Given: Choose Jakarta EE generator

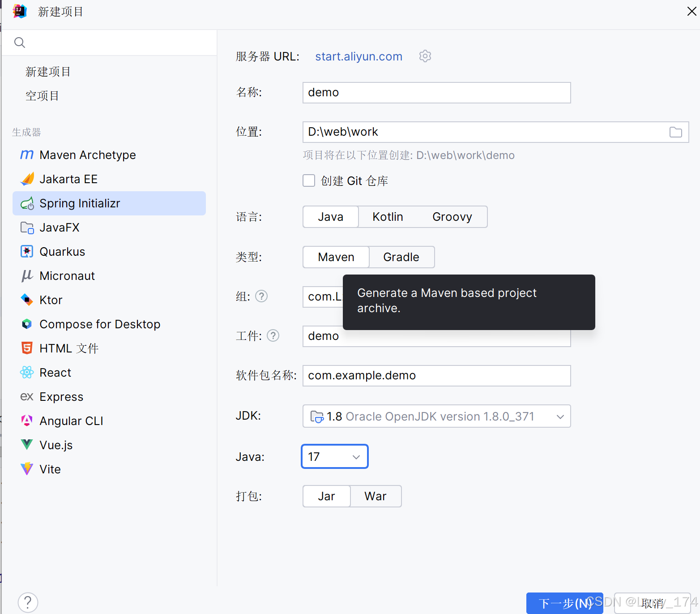Looking at the screenshot, I should [109, 179].
